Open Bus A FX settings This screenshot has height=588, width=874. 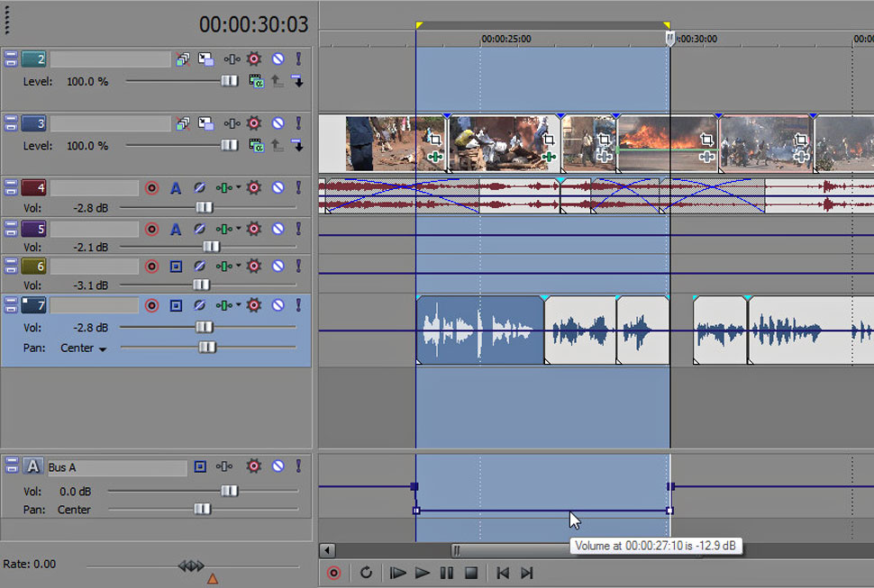pyautogui.click(x=254, y=466)
